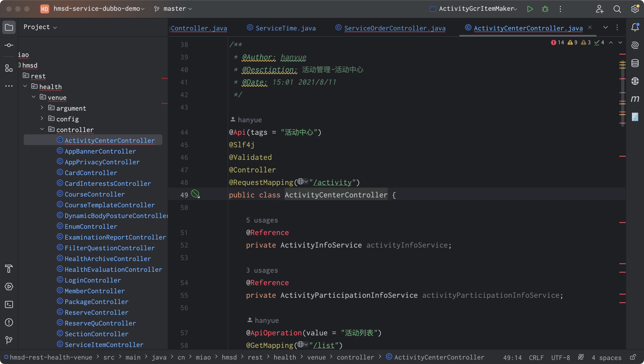
Task: Debug ActivityGcrItemMaker with the bug icon
Action: click(x=545, y=9)
